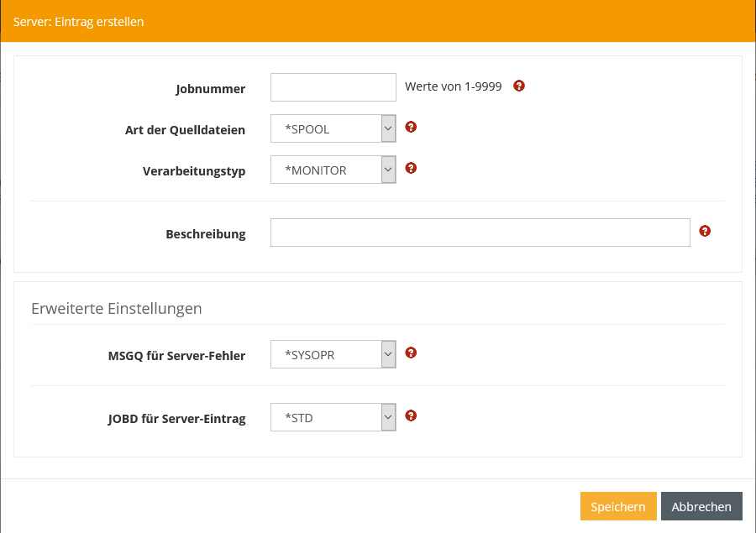Expand the Verarbeitungstyp *MONITOR dropdown
The width and height of the screenshot is (756, 533).
(333, 170)
